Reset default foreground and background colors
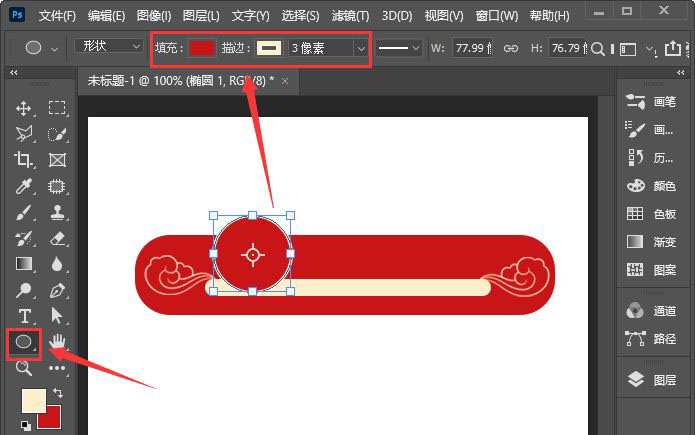The height and width of the screenshot is (435, 695). point(25,425)
